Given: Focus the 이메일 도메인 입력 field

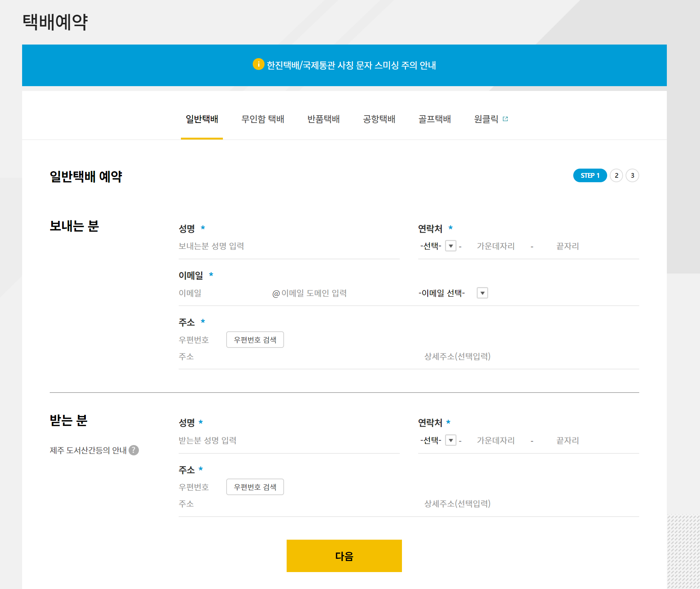Looking at the screenshot, I should (x=346, y=293).
